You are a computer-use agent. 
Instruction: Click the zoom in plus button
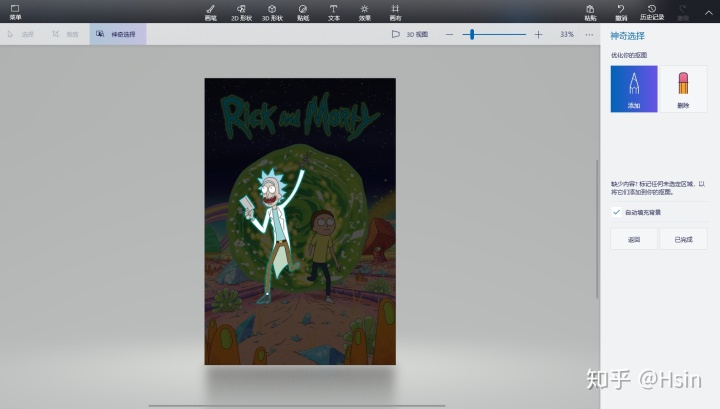pos(539,34)
